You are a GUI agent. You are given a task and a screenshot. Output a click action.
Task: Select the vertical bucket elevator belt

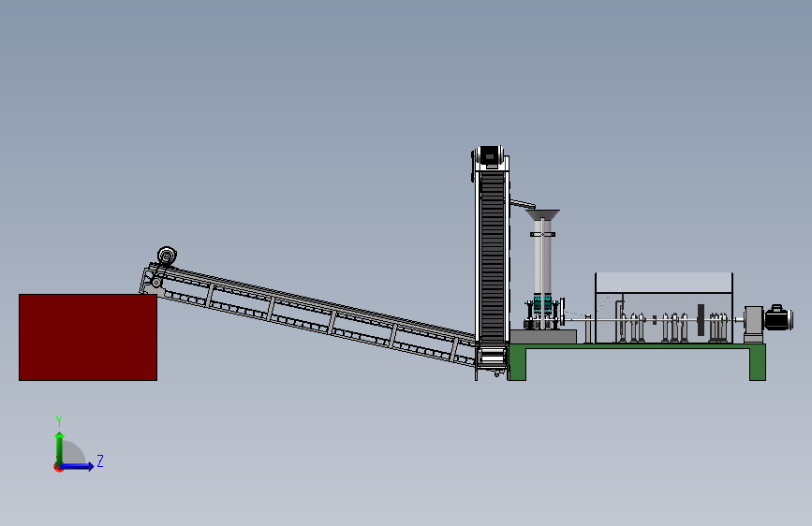493,256
